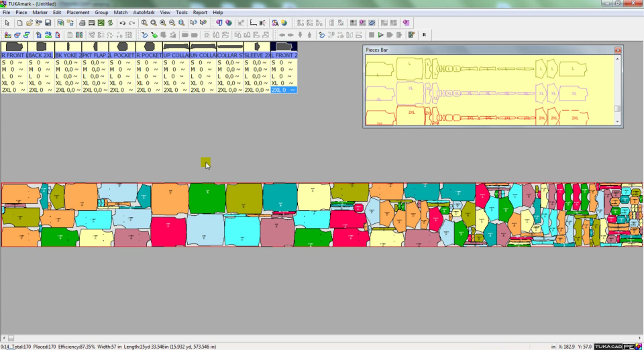Select the SLEEVE 2XL piece header

tap(257, 55)
